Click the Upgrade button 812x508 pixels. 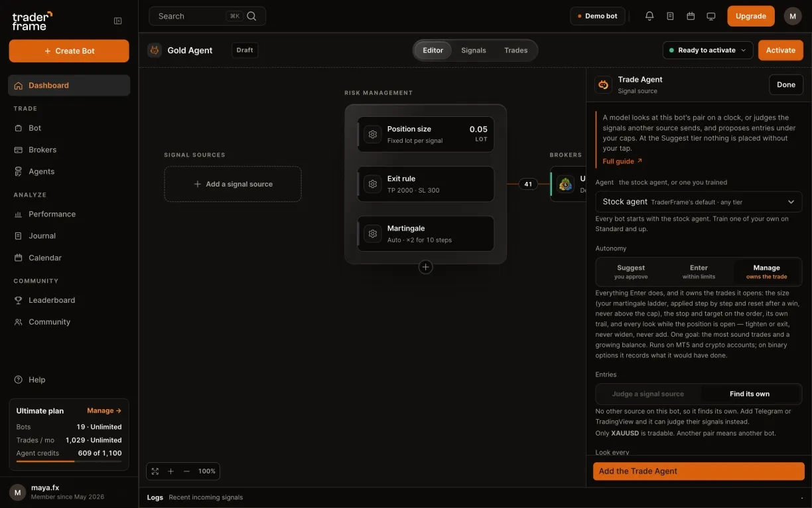pyautogui.click(x=751, y=16)
